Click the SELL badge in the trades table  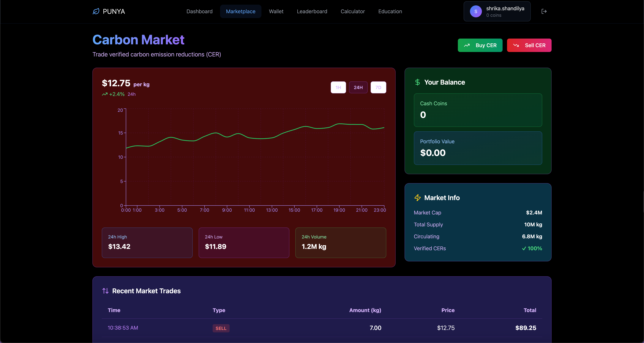coord(221,328)
